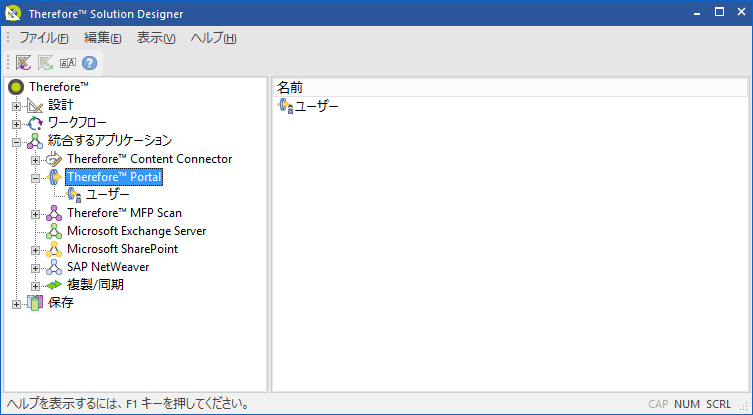Screen dimensions: 753x415
Task: Open help via blue question mark icon
Action: pyautogui.click(x=89, y=63)
